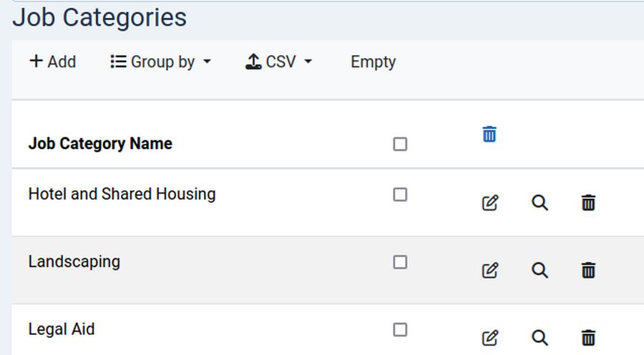Select the Landscaping row checkbox

[400, 263]
